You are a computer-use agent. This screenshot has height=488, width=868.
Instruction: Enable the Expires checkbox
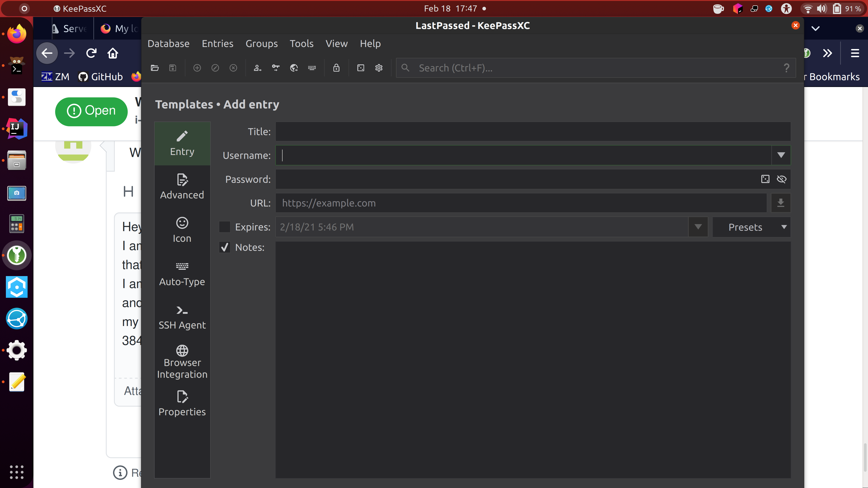tap(224, 227)
